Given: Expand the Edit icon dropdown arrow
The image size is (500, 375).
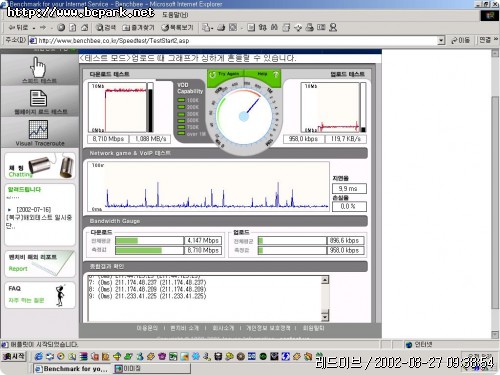Looking at the screenshot, I should pyautogui.click(x=242, y=28).
